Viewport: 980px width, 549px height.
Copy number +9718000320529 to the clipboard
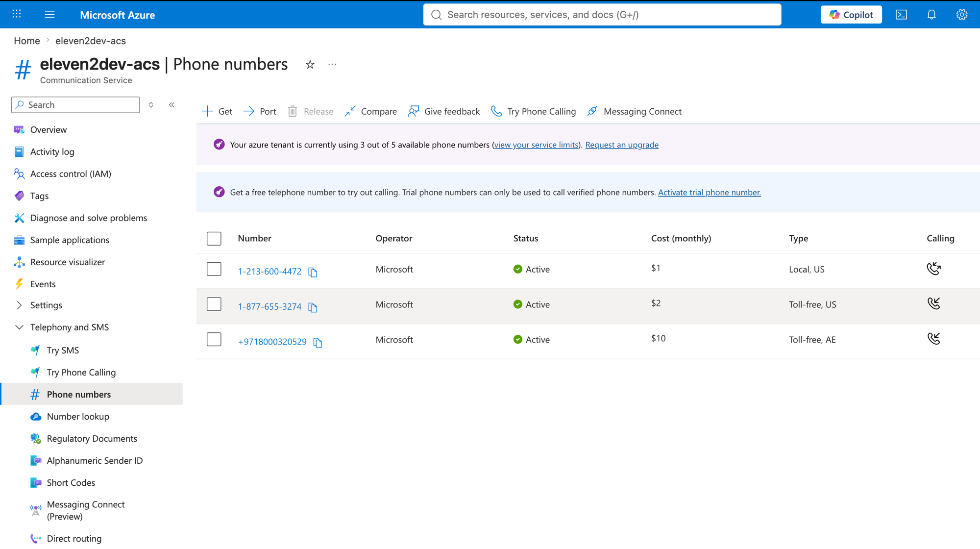[x=318, y=342]
